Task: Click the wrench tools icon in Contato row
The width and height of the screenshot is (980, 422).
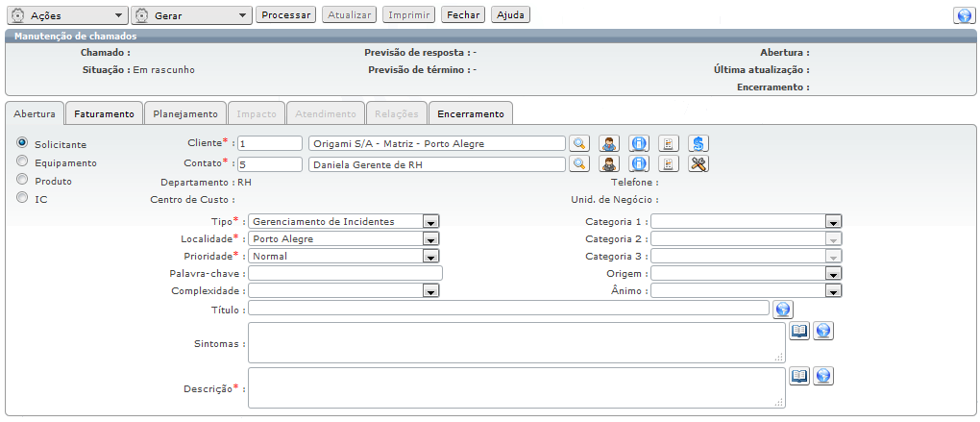Action: [x=698, y=163]
